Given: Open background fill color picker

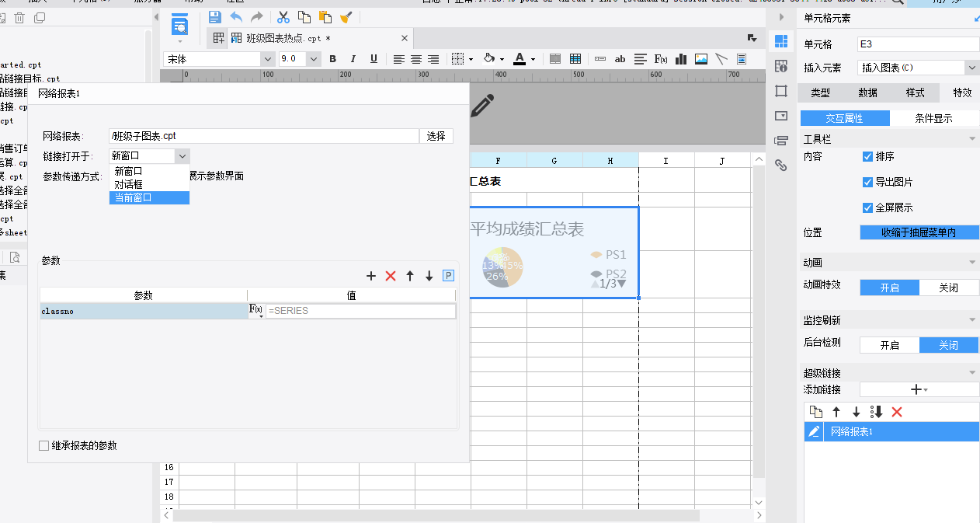Looking at the screenshot, I should [x=489, y=59].
